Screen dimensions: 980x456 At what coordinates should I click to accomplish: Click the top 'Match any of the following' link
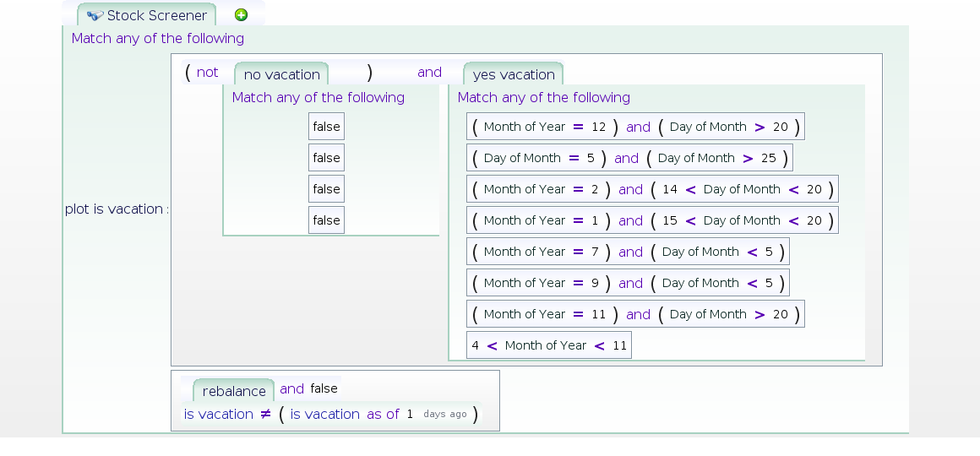[157, 38]
